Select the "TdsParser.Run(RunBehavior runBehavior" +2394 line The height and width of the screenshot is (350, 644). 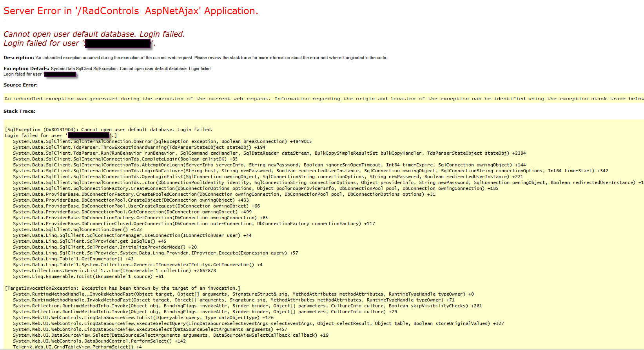(269, 153)
